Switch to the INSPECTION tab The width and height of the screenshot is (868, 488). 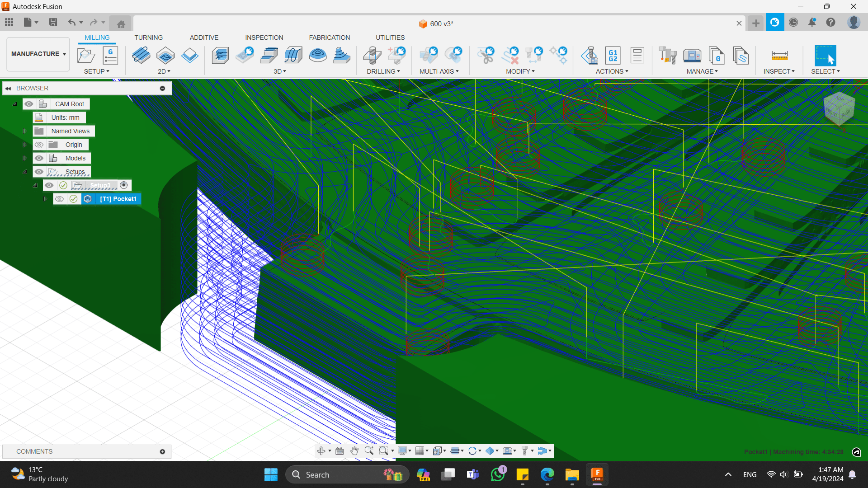click(264, 38)
